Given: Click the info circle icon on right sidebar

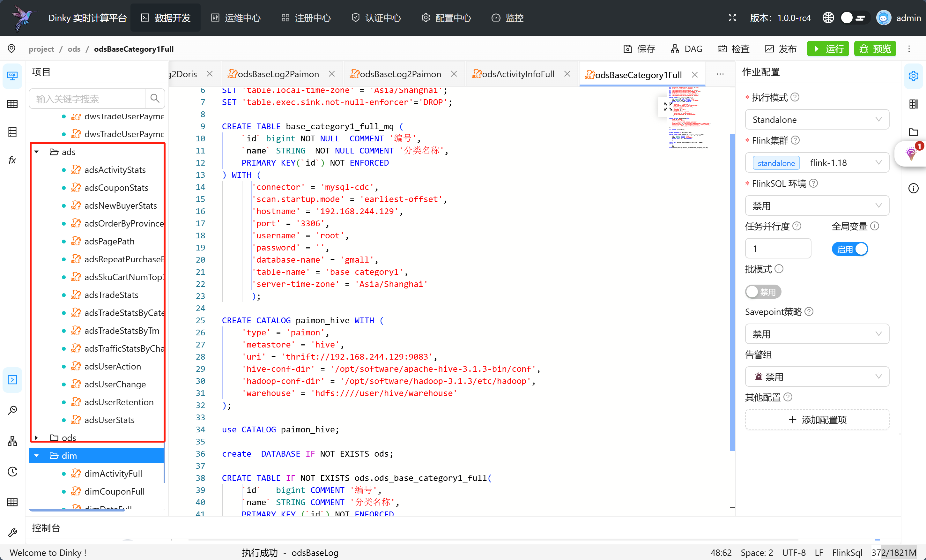Looking at the screenshot, I should tap(913, 188).
